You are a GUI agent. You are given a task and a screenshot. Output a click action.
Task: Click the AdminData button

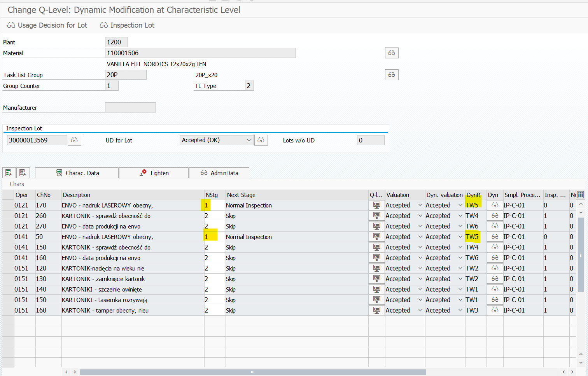pos(219,173)
